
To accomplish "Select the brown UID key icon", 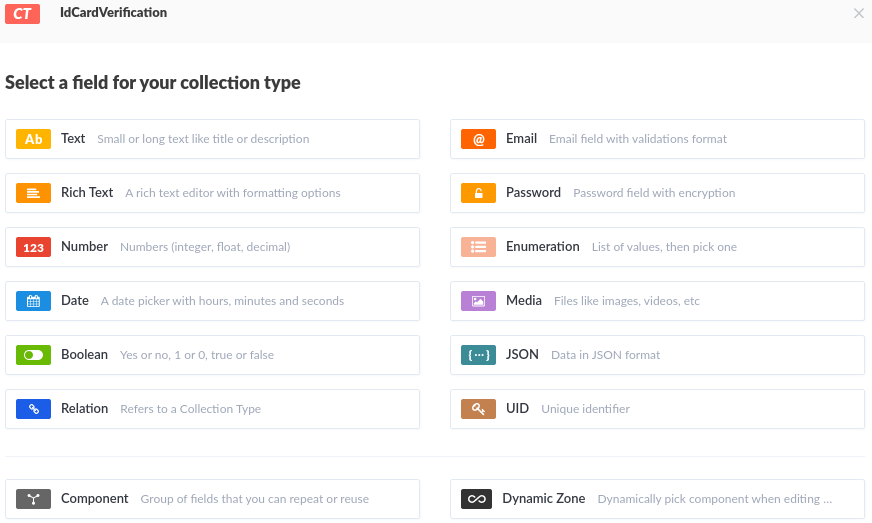I will [479, 409].
